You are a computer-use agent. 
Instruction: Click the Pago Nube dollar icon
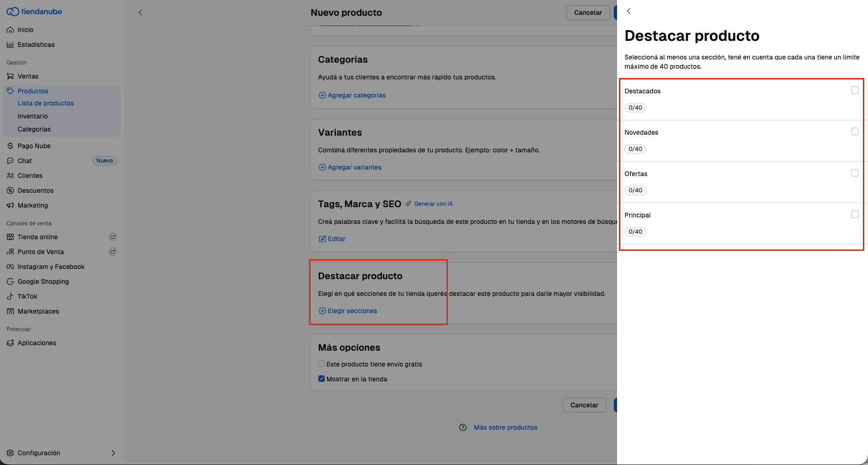click(x=10, y=146)
